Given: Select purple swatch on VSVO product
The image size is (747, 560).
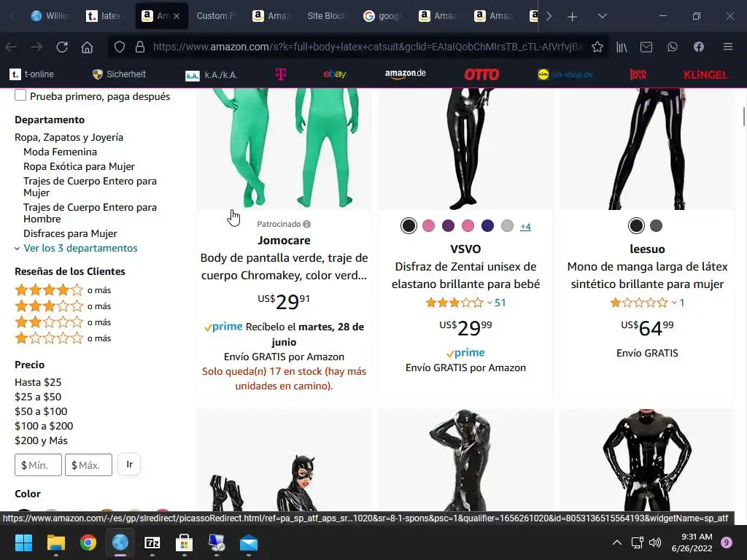Looking at the screenshot, I should 448,226.
